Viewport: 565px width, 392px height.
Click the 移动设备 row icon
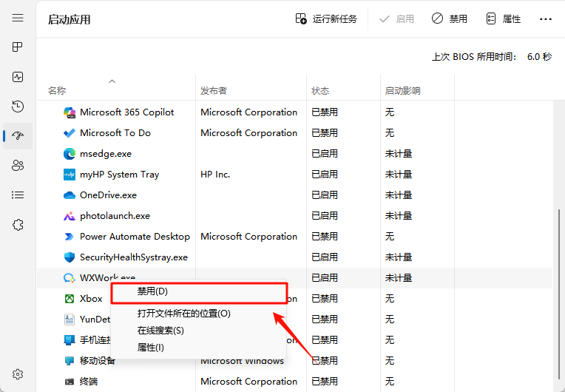click(x=70, y=361)
